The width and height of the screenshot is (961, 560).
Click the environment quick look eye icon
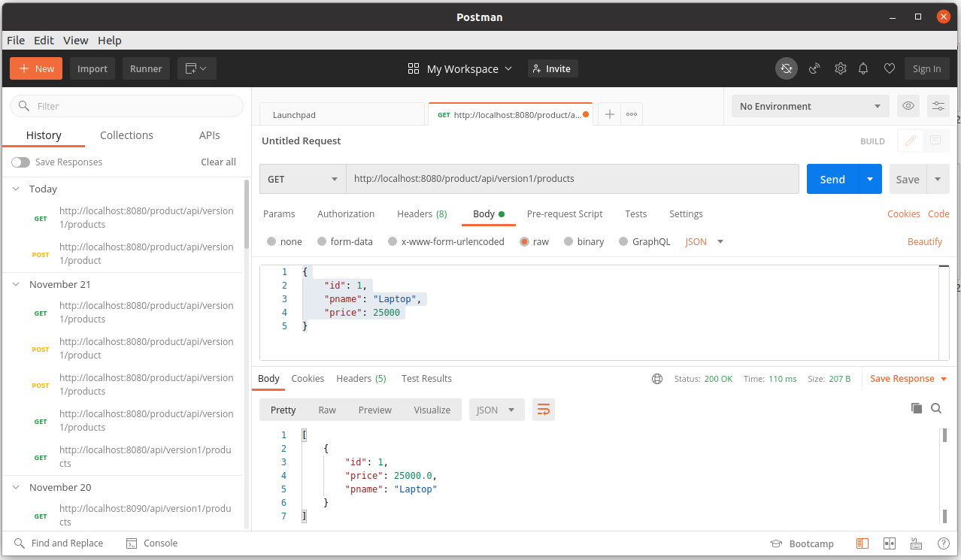point(908,106)
